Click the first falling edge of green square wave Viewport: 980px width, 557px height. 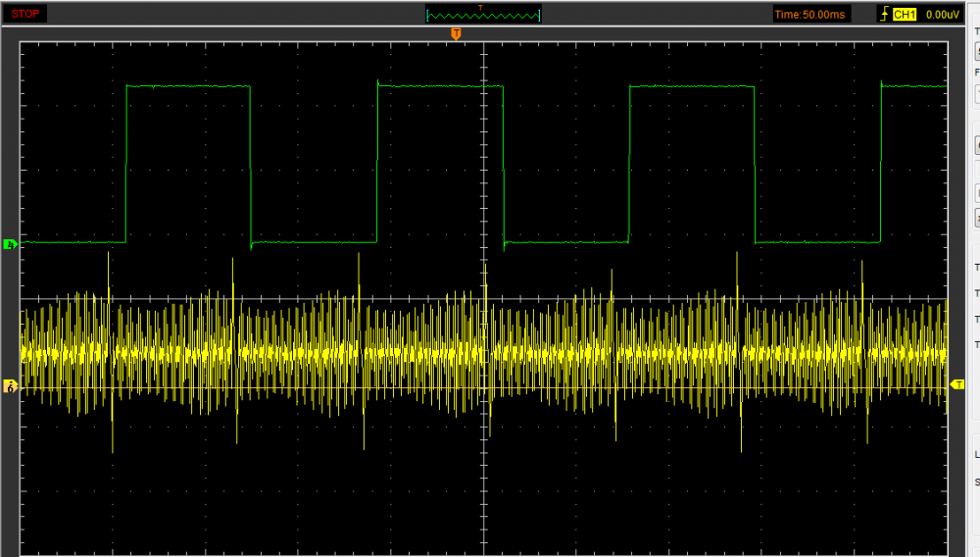pos(251,162)
